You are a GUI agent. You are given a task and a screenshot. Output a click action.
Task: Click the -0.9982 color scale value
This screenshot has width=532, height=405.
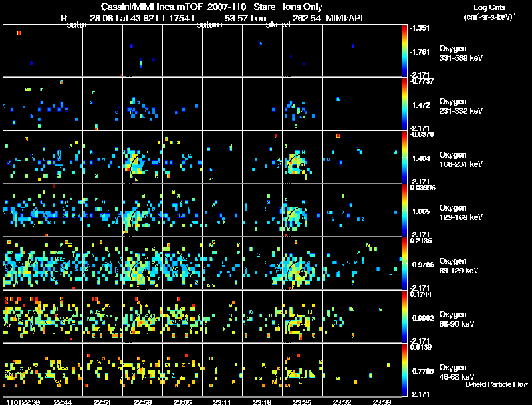coord(422,318)
